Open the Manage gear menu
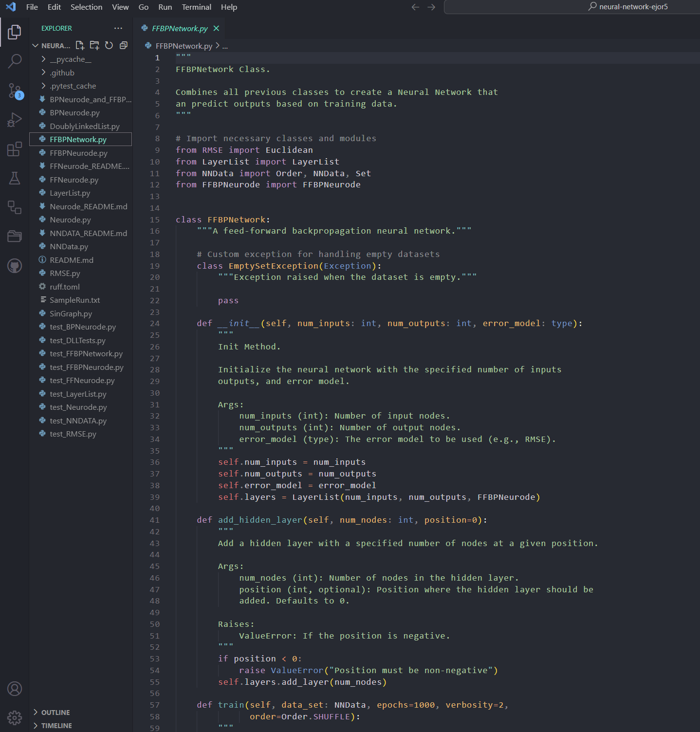Image resolution: width=700 pixels, height=732 pixels. pos(15,717)
